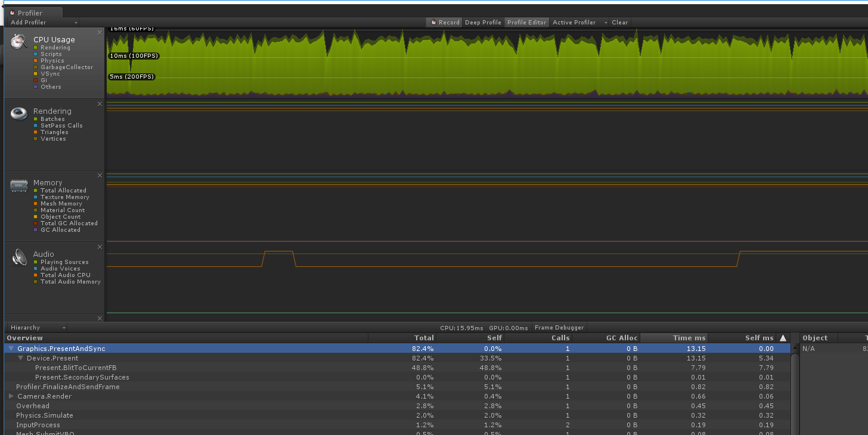The width and height of the screenshot is (868, 435).
Task: Click the Total Audio Memory color swatch
Action: tap(36, 282)
